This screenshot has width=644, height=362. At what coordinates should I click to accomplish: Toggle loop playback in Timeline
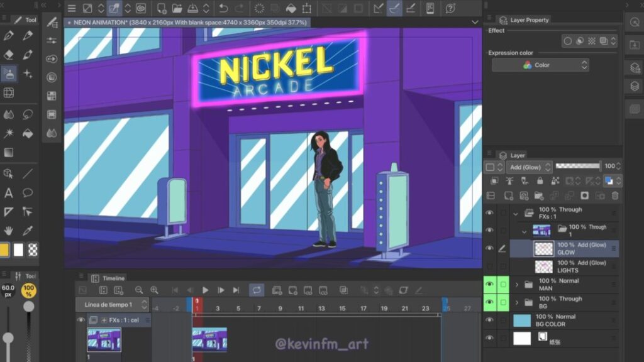[256, 290]
